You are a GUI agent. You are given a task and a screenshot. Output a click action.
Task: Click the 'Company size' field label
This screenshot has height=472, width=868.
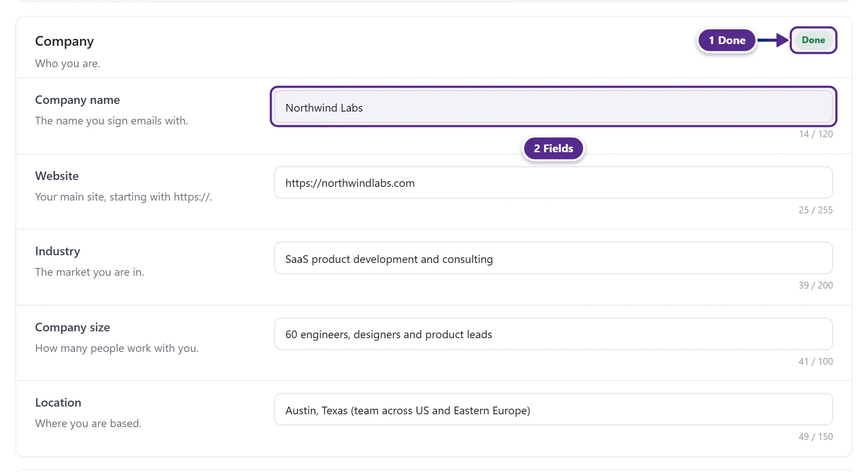[x=73, y=327]
